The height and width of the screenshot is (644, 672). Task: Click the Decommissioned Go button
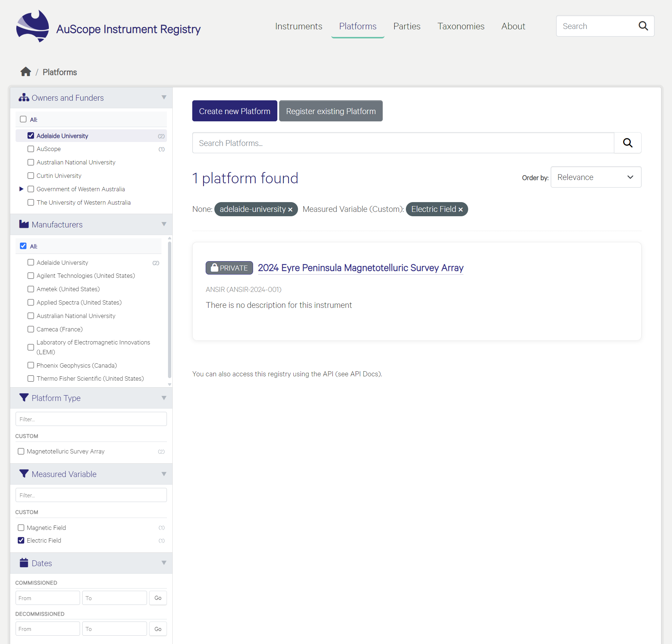tap(158, 629)
